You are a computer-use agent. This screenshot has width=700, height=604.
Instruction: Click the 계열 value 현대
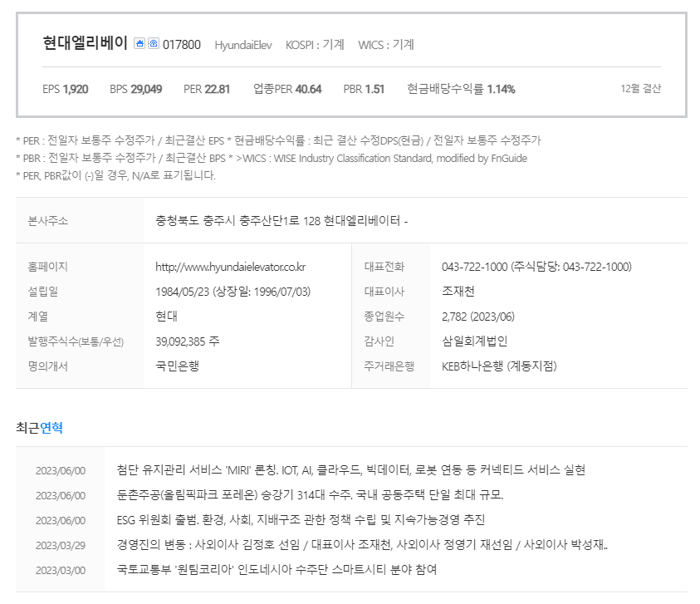coord(167,317)
